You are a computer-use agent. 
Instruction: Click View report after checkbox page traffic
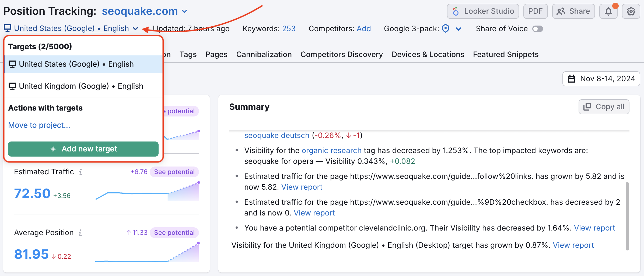(x=314, y=213)
